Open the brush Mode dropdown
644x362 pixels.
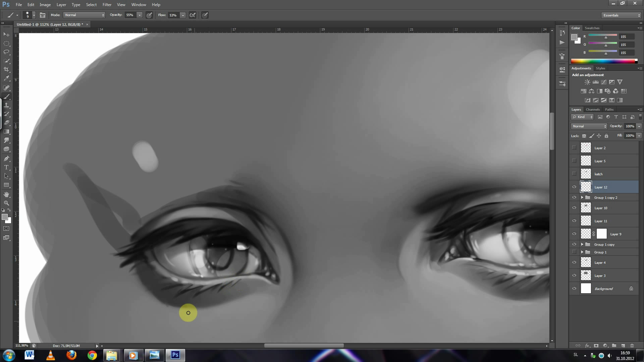(84, 15)
